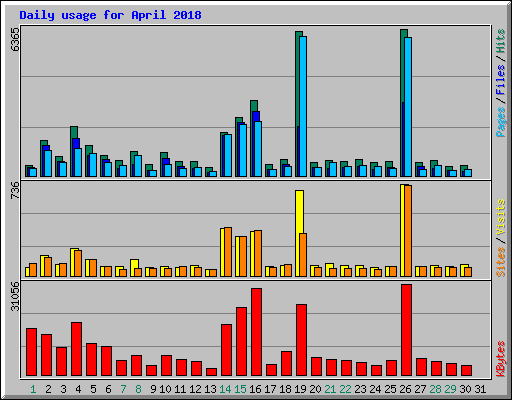Click day 19 on the date axis

click(300, 389)
